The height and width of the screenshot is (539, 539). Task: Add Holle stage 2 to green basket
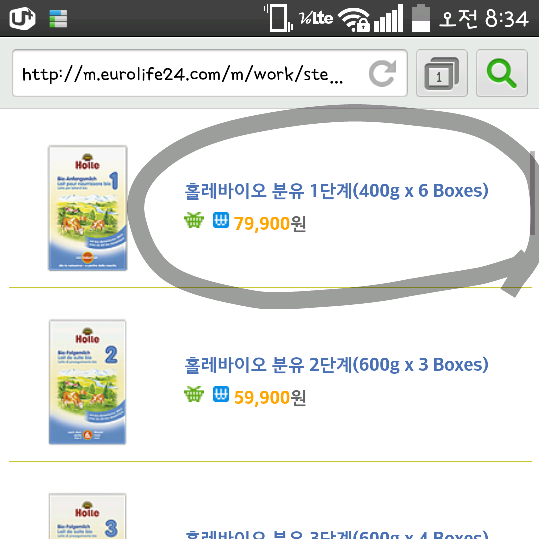point(194,394)
